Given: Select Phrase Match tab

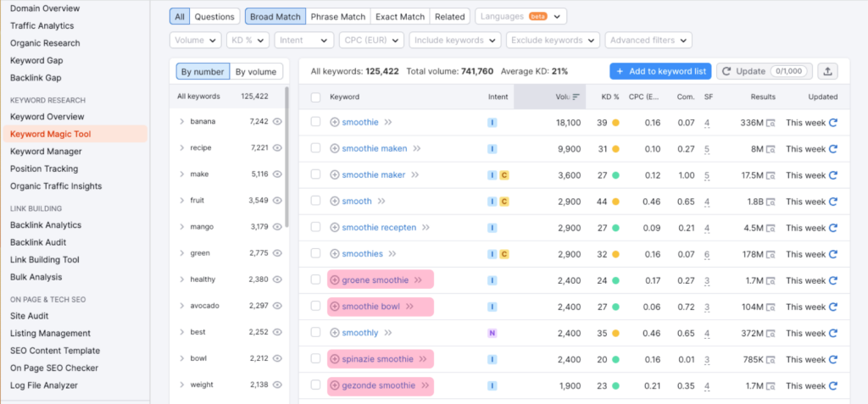Looking at the screenshot, I should click(x=337, y=17).
